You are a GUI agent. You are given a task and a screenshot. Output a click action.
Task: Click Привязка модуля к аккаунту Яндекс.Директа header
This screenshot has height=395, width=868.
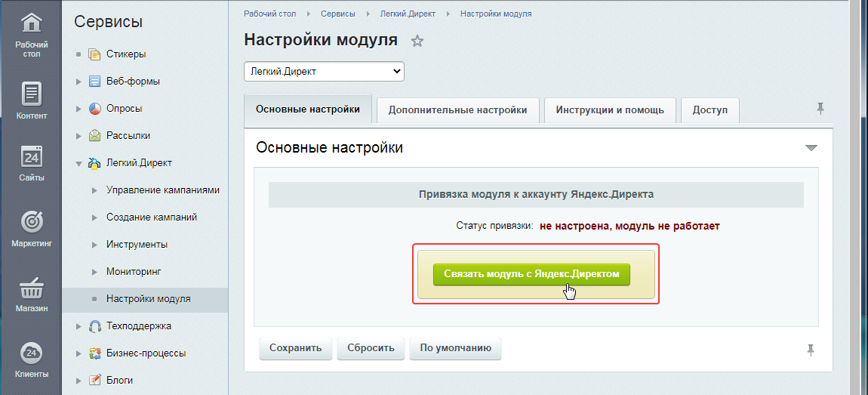(536, 195)
